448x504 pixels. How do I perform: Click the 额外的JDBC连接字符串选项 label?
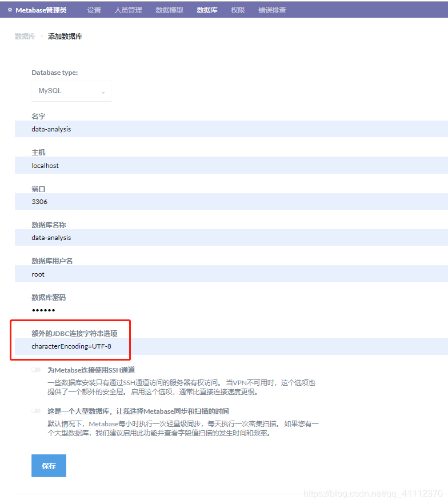(x=74, y=334)
